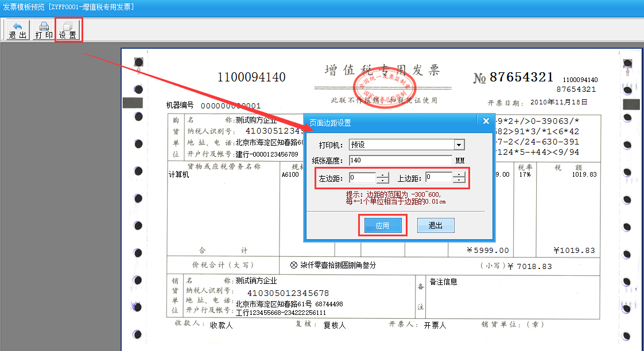Screen dimensions: 644x351
Task: Click item name 计算机
Action: (179, 175)
